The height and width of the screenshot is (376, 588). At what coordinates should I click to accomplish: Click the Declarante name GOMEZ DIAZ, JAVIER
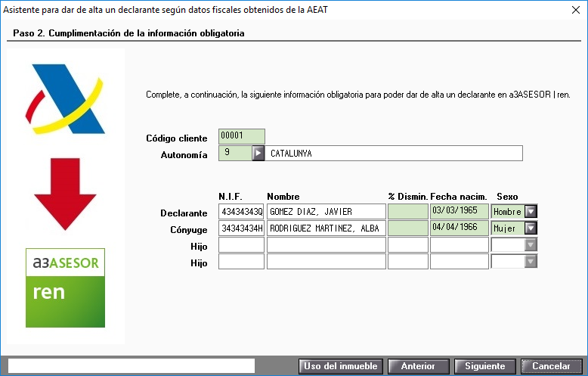coord(326,212)
